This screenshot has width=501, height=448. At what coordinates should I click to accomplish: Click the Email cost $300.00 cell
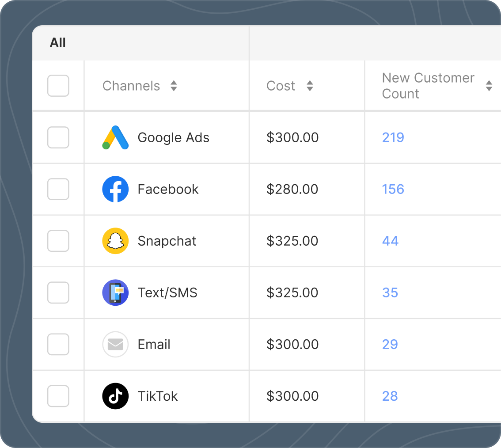[292, 344]
